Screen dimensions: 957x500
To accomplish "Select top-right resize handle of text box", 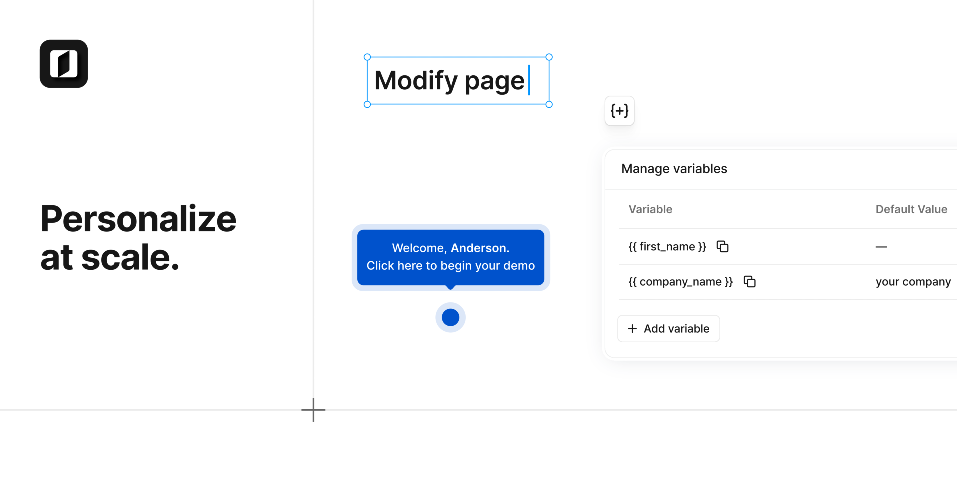I will (x=549, y=57).
